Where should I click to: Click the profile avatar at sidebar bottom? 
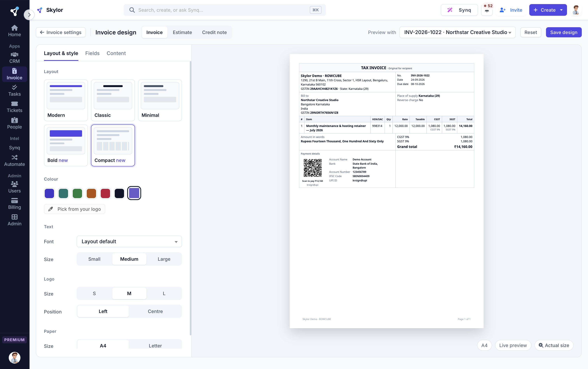click(14, 358)
